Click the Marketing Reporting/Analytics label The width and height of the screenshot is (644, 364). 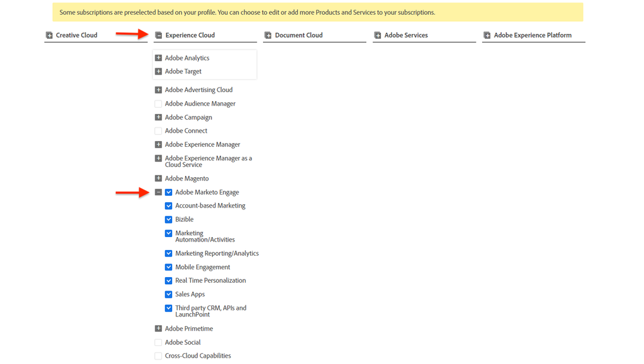[217, 254]
